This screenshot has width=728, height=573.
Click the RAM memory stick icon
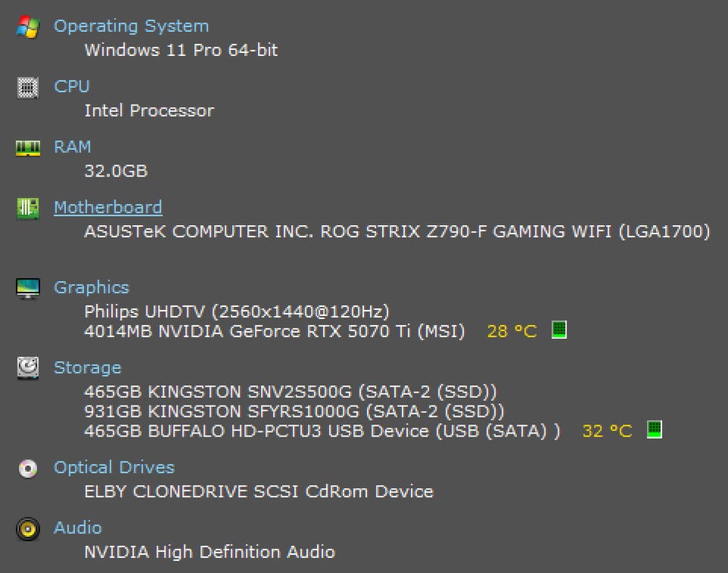tap(27, 148)
